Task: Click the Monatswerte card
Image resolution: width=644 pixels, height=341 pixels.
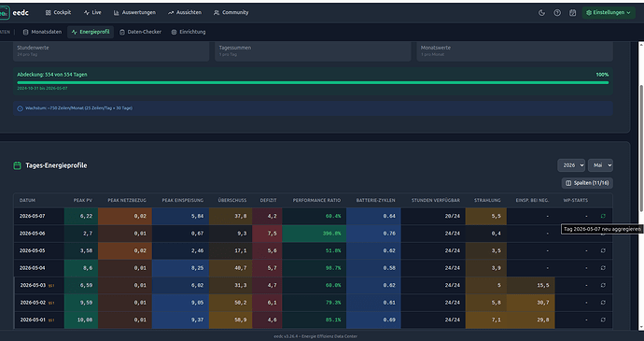Action: tap(514, 51)
